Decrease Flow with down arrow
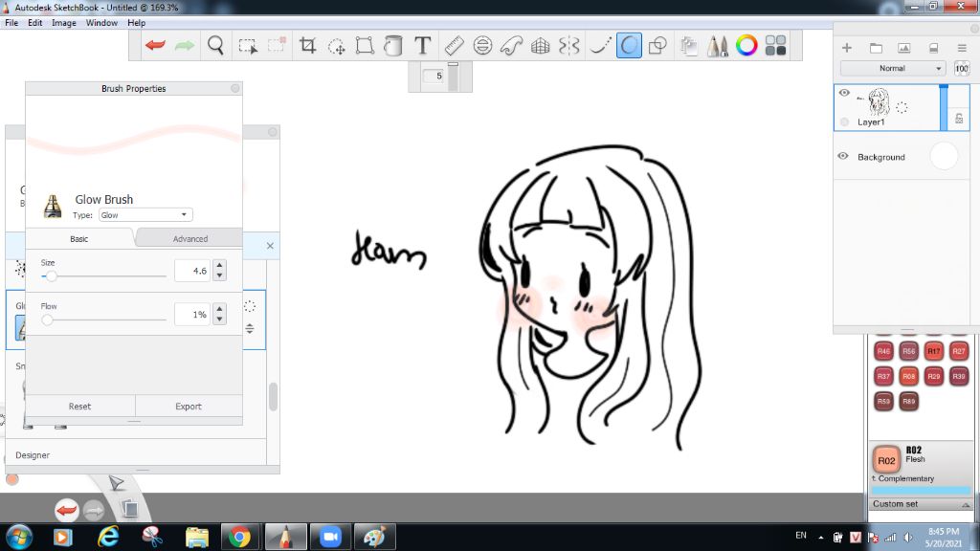Screen dimensions: 980x551 click(x=219, y=320)
